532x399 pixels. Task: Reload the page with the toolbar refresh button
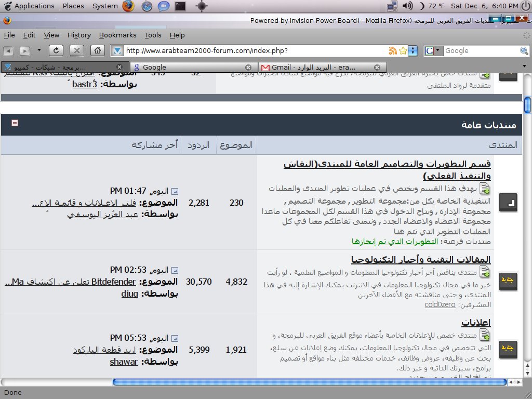coord(56,50)
